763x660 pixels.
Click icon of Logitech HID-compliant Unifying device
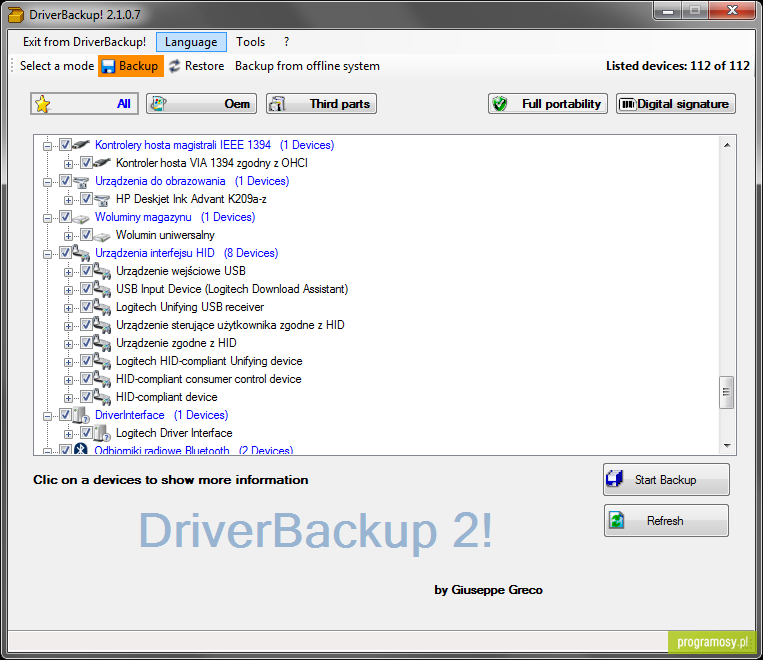coord(102,361)
